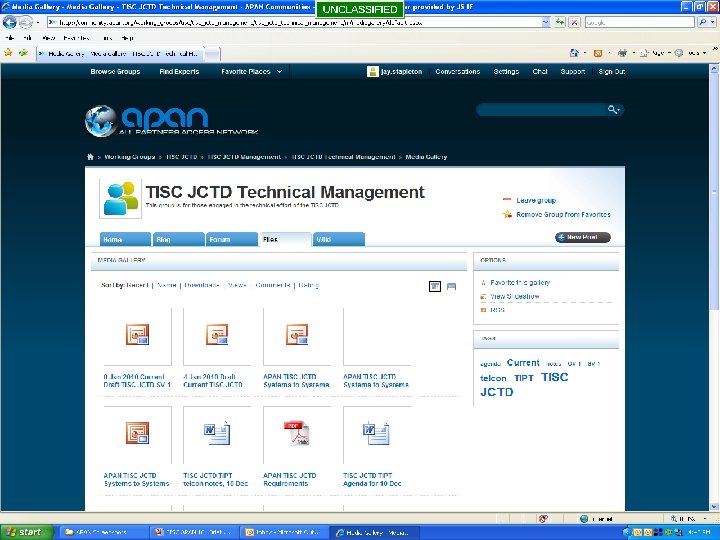This screenshot has width=720, height=540.
Task: Switch to the PowerPoint TISC taskbar item
Action: coord(194,532)
